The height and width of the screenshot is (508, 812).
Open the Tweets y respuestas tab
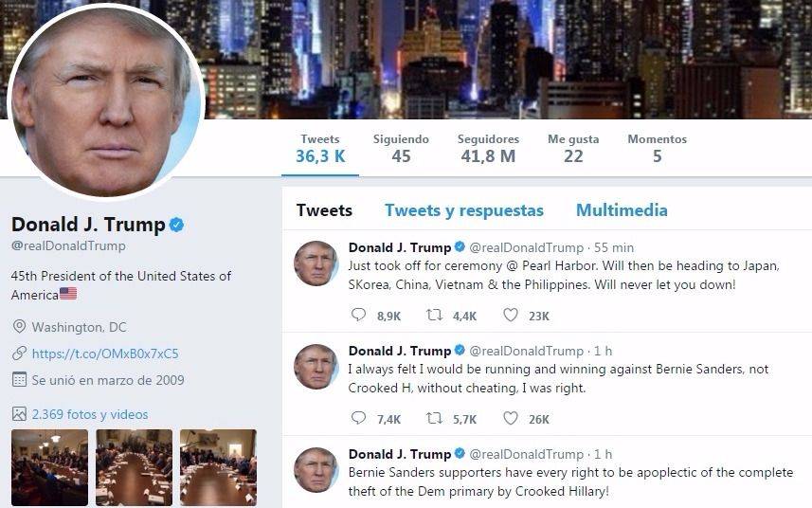[464, 210]
